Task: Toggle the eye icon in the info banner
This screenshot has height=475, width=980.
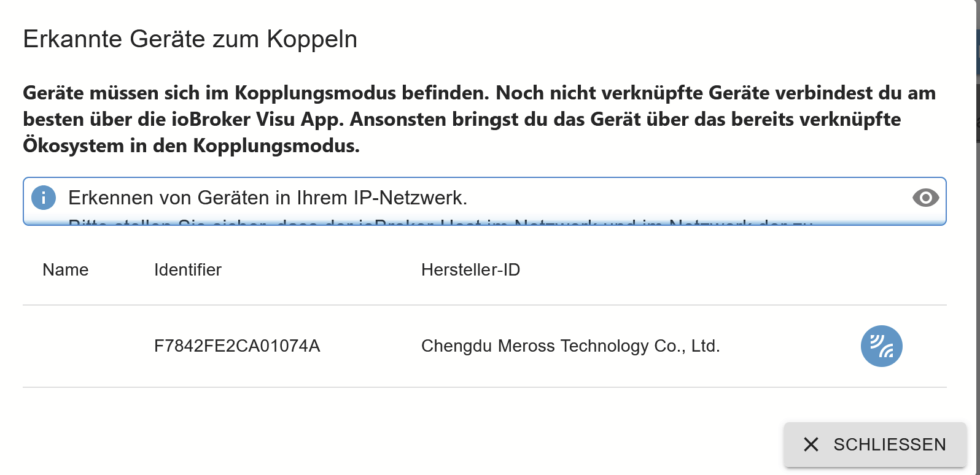Action: tap(925, 198)
